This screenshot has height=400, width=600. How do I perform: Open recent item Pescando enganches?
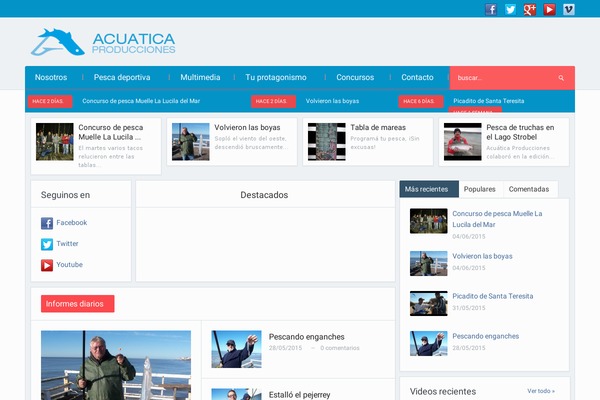click(486, 336)
